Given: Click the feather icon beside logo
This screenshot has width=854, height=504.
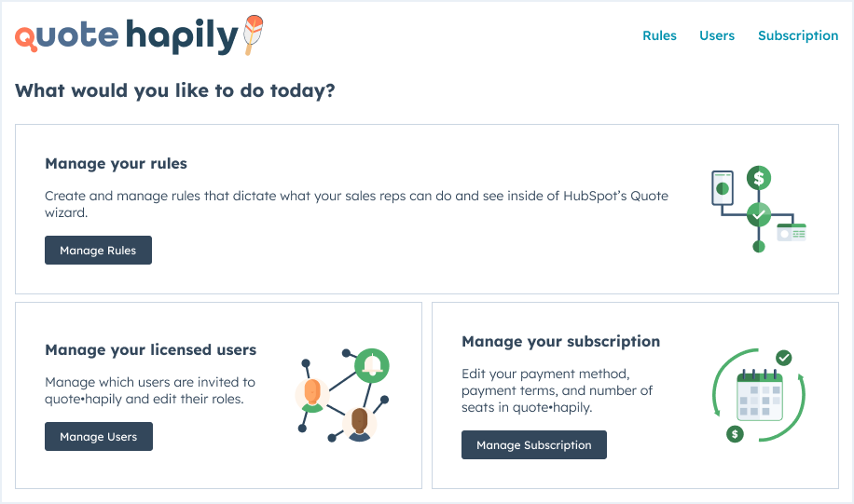Looking at the screenshot, I should 253,34.
